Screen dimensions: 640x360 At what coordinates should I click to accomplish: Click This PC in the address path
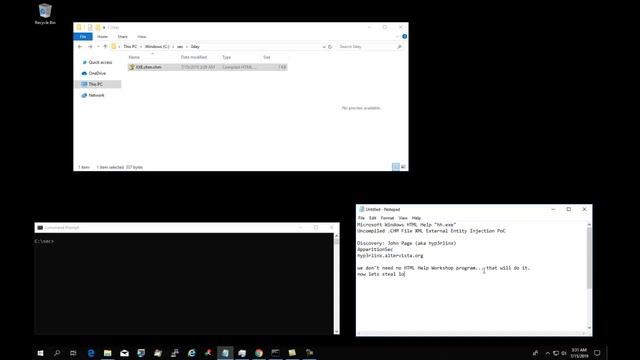[130, 47]
